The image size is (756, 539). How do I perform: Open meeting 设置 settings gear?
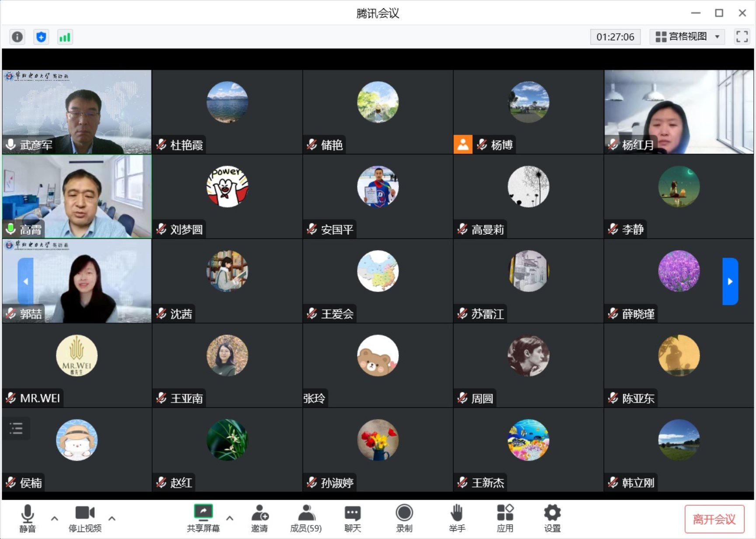(552, 518)
